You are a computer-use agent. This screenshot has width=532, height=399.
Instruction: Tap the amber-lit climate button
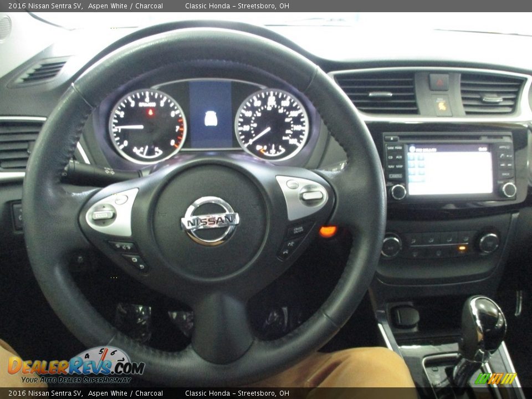coord(462,248)
